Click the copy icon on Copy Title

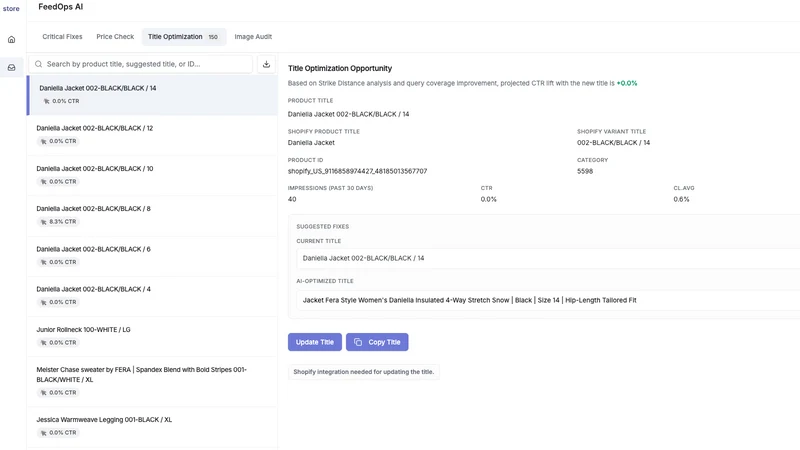pyautogui.click(x=358, y=342)
